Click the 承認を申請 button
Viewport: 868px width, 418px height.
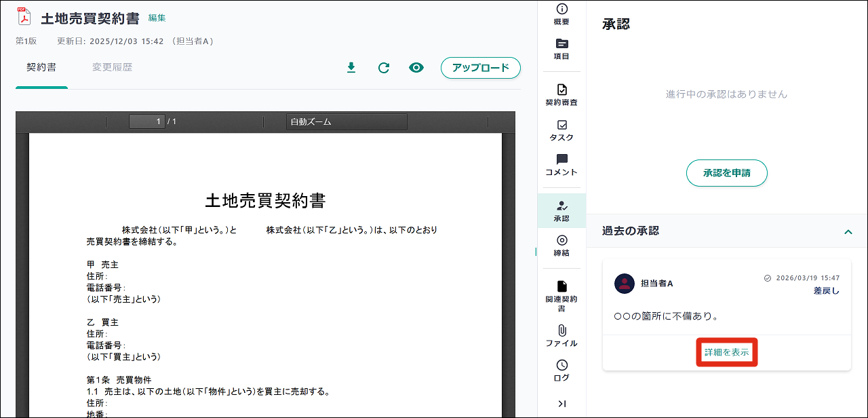(726, 173)
